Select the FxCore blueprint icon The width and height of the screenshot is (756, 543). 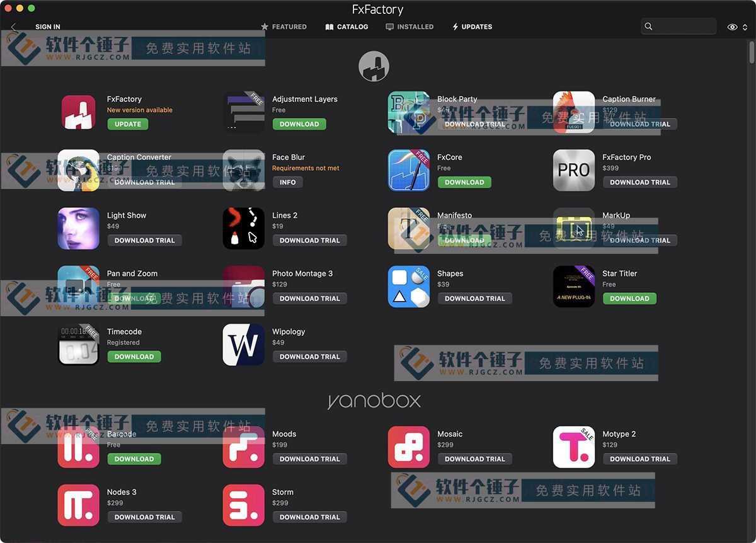(x=409, y=170)
